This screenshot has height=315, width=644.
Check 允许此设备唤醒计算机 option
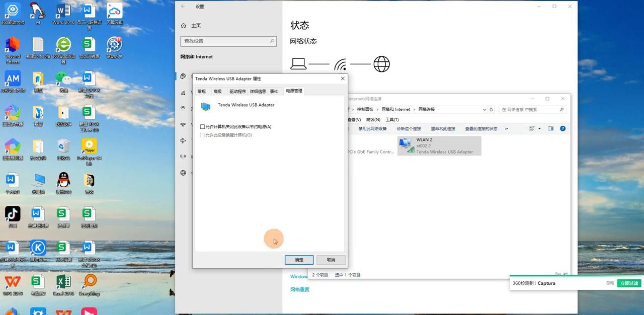[x=203, y=135]
